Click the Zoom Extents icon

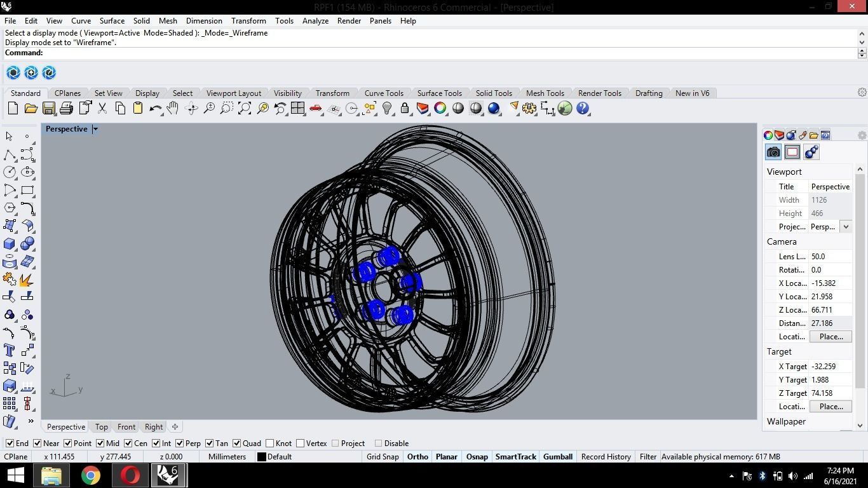[x=244, y=109]
